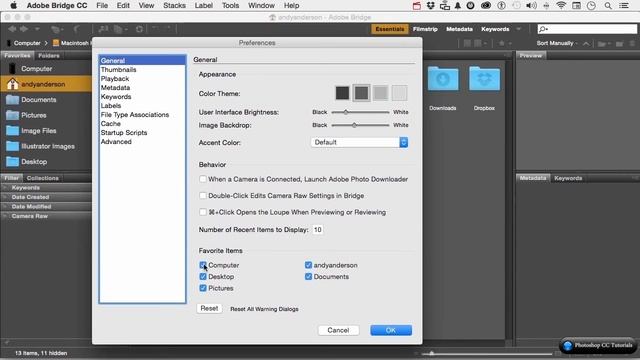Uncheck the Computer favorite item

pos(203,265)
